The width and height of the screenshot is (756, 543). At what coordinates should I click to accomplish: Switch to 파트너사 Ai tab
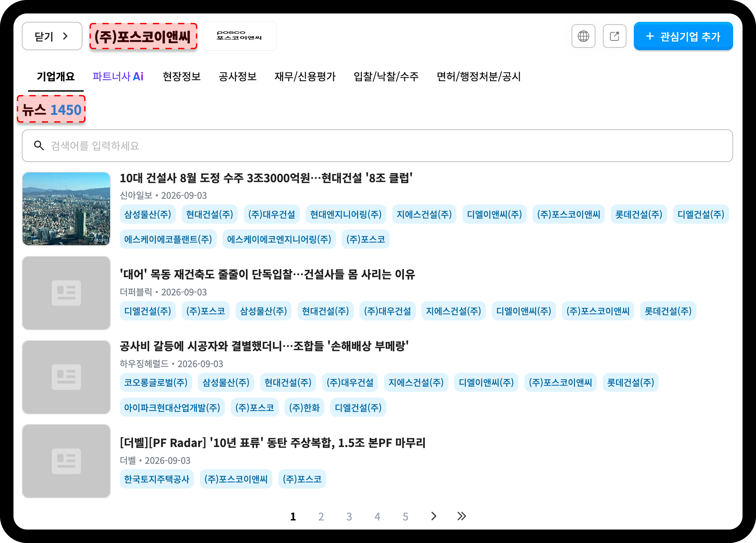click(118, 76)
